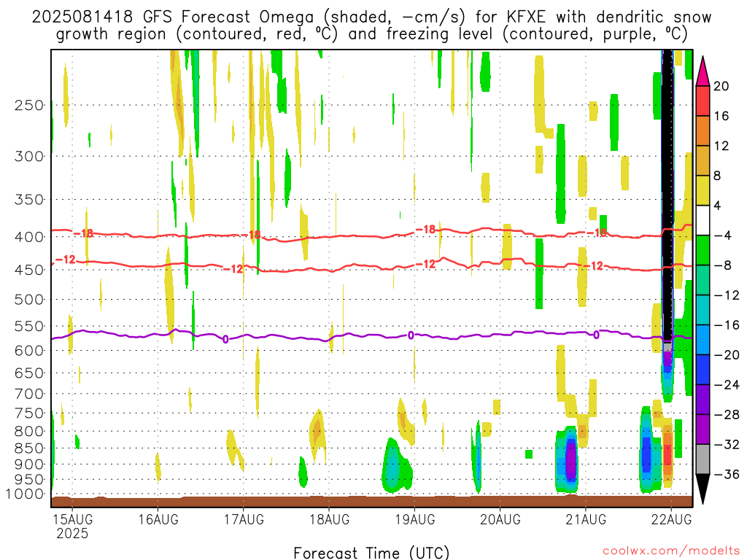Click the 22AUG date axis label

(x=671, y=518)
